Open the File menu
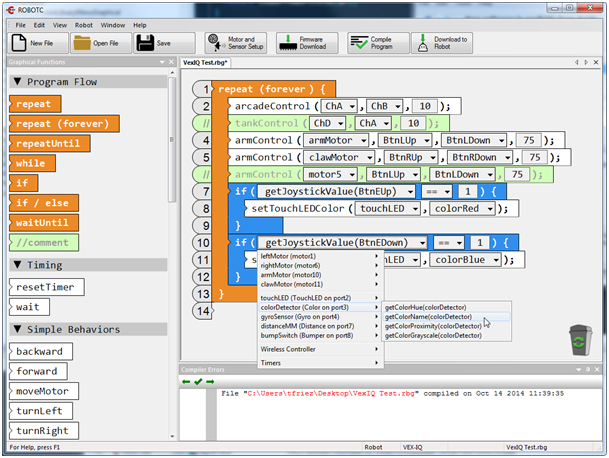Viewport: 609px width, 458px height. point(21,25)
